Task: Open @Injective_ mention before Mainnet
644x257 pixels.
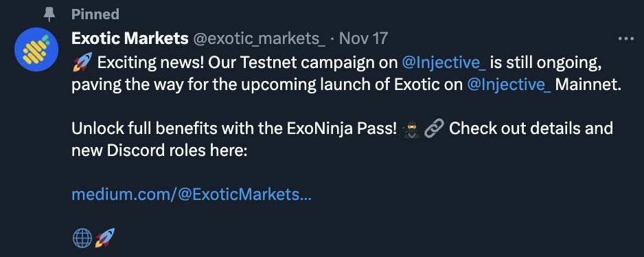Action: click(x=509, y=85)
